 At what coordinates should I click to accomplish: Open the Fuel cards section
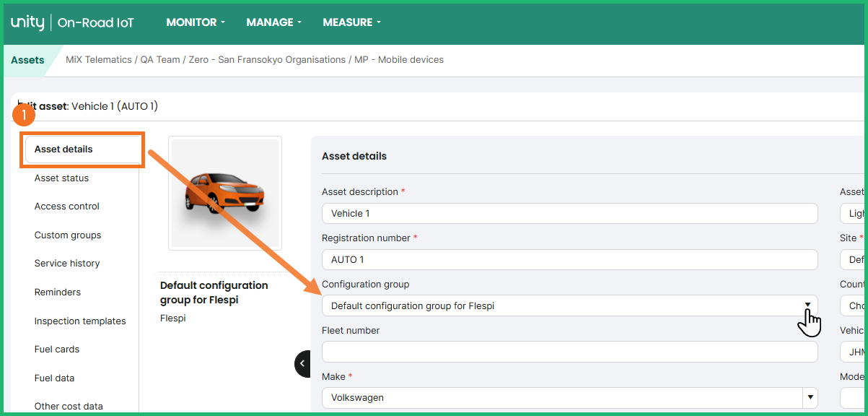57,349
